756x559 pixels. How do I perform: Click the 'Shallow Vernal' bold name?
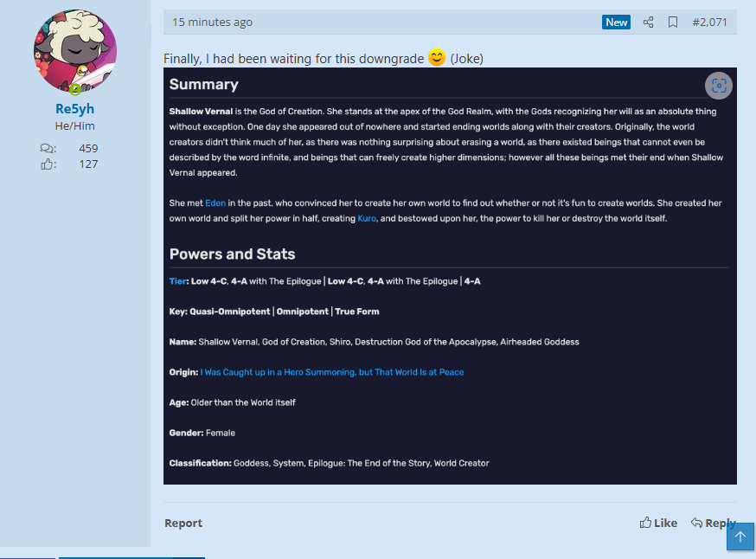[201, 112]
